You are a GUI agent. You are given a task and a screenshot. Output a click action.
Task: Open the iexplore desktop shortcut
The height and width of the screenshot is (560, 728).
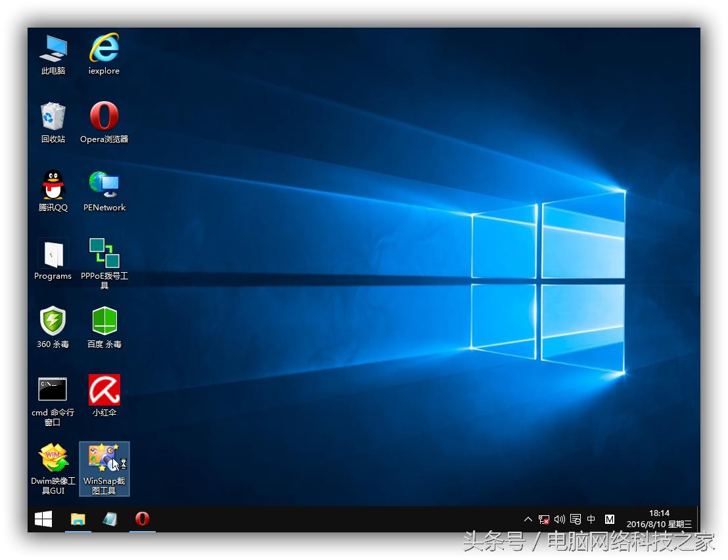tap(104, 49)
